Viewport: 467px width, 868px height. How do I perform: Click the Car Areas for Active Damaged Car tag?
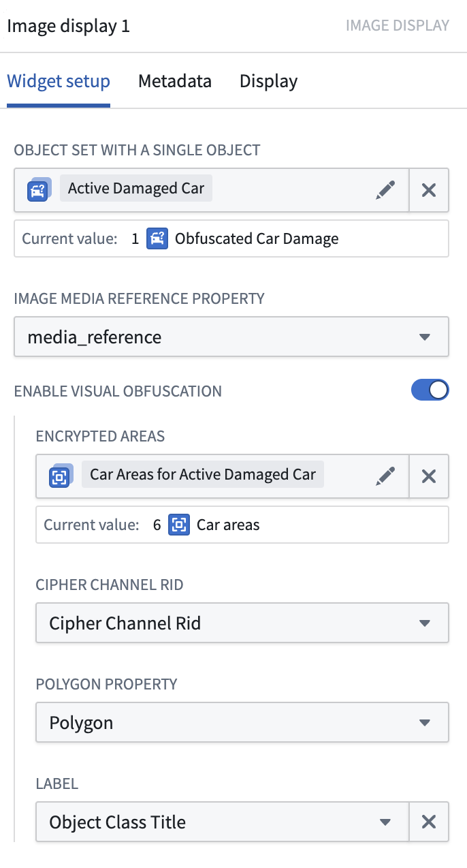point(203,475)
